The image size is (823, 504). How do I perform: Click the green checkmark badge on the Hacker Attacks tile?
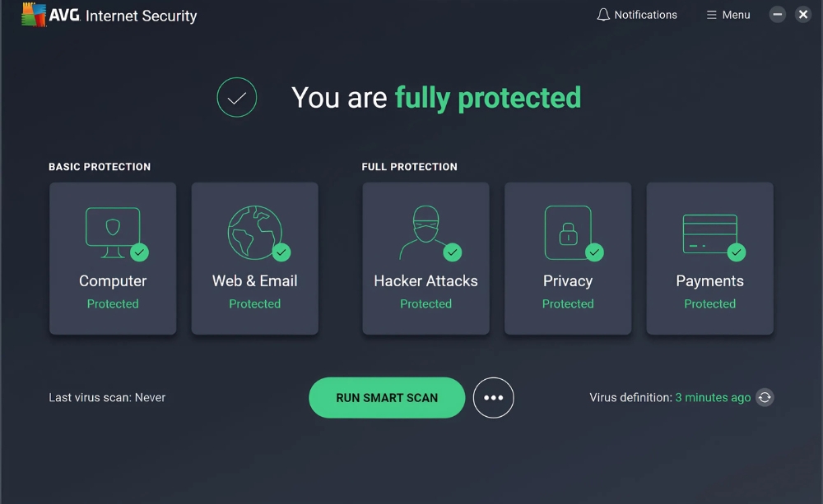(453, 252)
